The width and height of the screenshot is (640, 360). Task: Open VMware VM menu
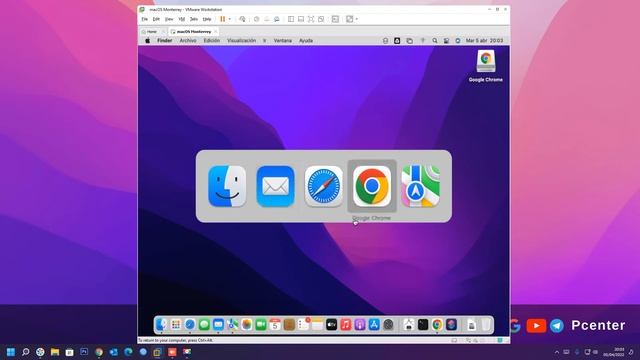click(182, 19)
